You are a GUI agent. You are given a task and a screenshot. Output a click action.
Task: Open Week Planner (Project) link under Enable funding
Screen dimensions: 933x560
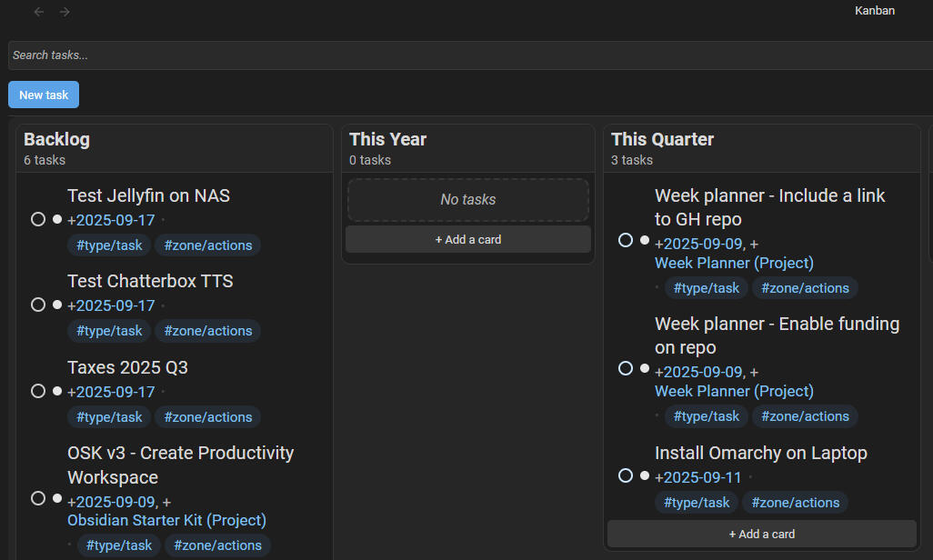pos(734,391)
